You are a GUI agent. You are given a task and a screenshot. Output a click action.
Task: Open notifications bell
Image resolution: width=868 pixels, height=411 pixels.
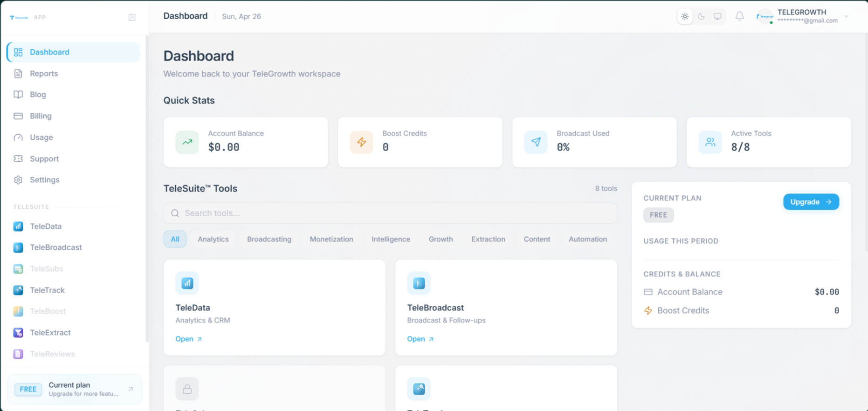pyautogui.click(x=740, y=16)
